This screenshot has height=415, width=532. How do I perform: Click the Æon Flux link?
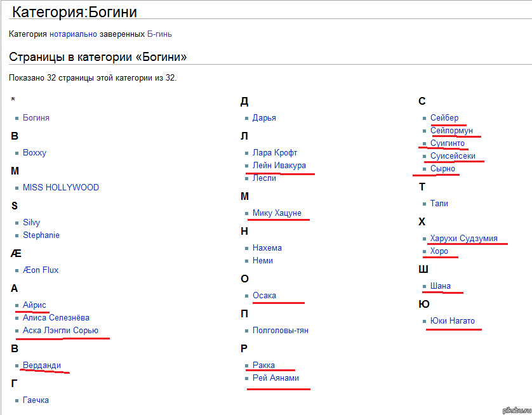[40, 270]
